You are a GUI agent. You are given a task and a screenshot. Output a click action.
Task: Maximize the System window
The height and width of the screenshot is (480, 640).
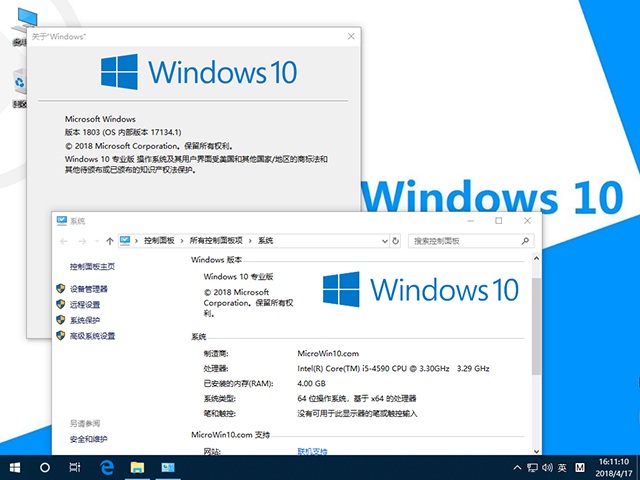coord(499,221)
